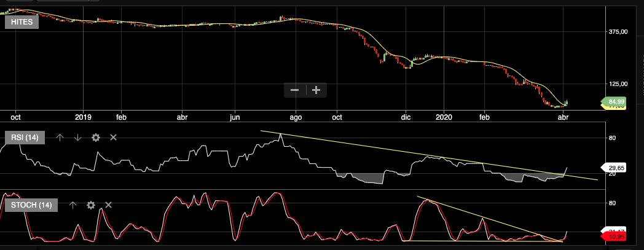Zoom in the chart with plus button

(316, 90)
